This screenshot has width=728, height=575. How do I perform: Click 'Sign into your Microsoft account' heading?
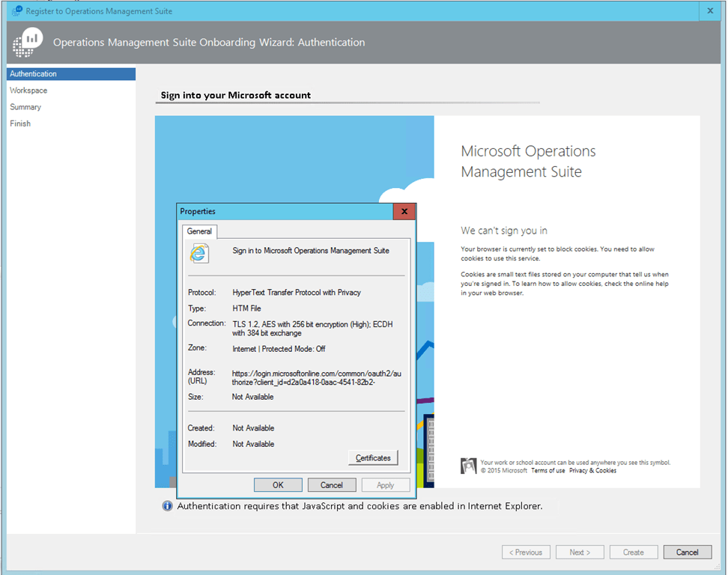tap(236, 95)
